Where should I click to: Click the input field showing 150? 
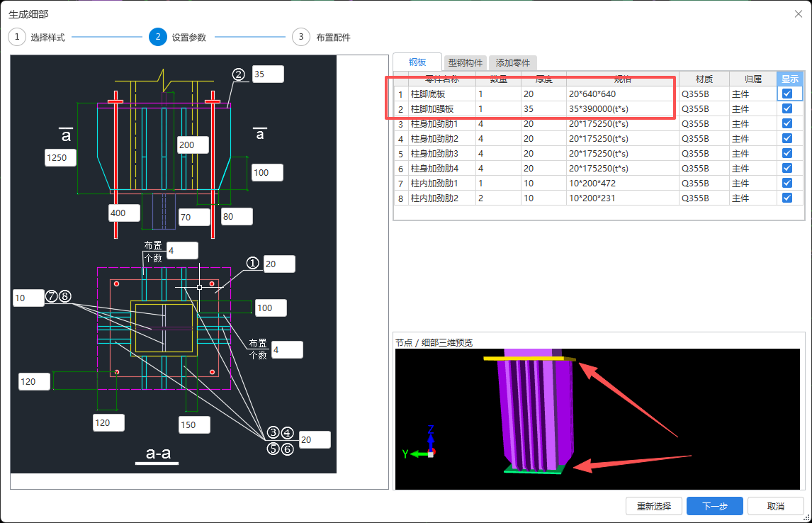(x=194, y=424)
